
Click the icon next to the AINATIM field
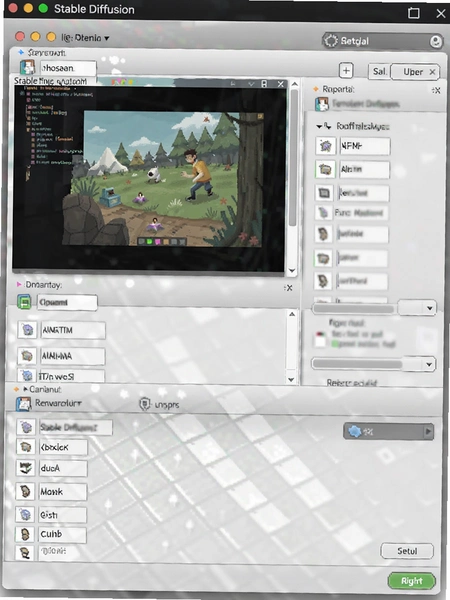coord(28,330)
